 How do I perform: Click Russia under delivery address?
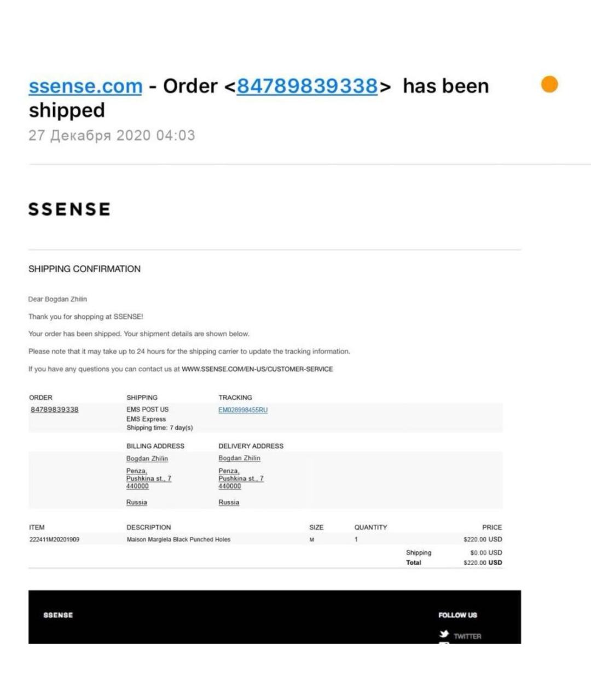[x=229, y=502]
